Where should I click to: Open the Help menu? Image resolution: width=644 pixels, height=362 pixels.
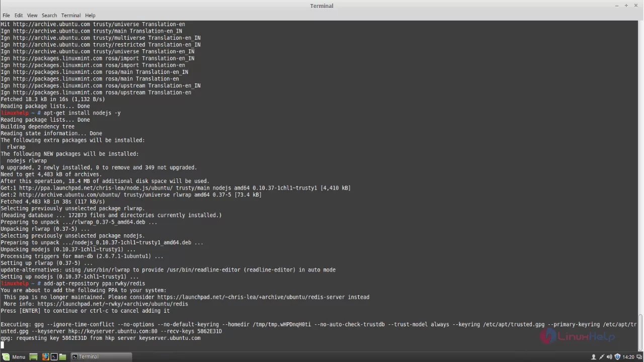point(90,15)
